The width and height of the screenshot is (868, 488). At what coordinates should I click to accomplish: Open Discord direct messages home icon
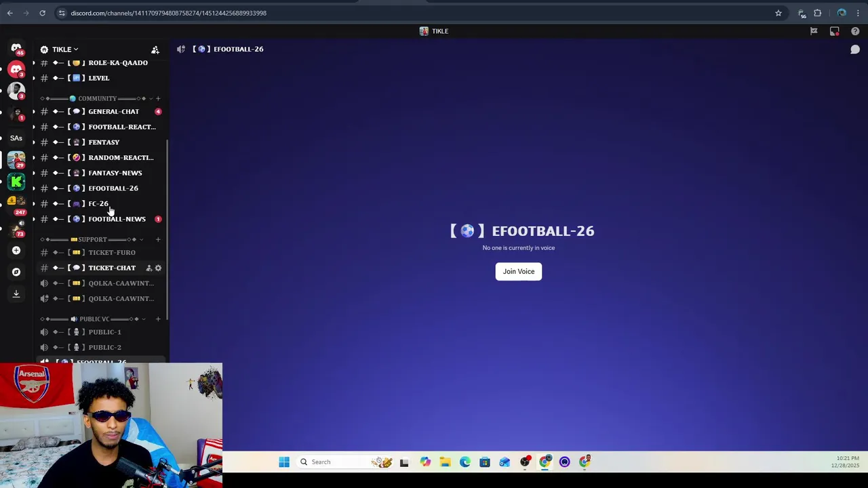16,49
